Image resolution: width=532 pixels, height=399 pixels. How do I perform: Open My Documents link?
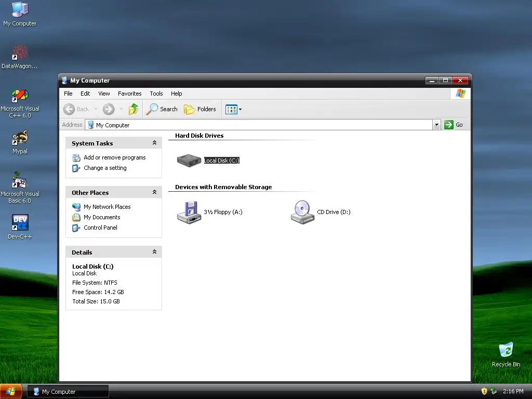click(x=102, y=218)
